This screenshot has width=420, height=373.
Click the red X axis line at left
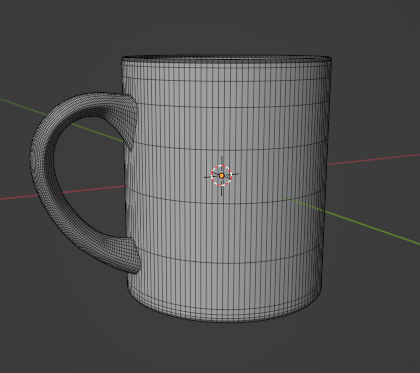pos(63,193)
